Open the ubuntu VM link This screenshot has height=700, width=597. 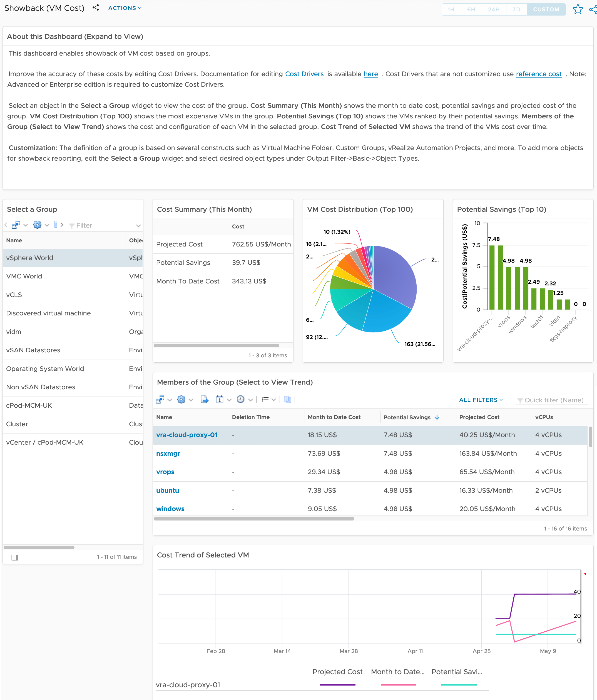coord(167,490)
